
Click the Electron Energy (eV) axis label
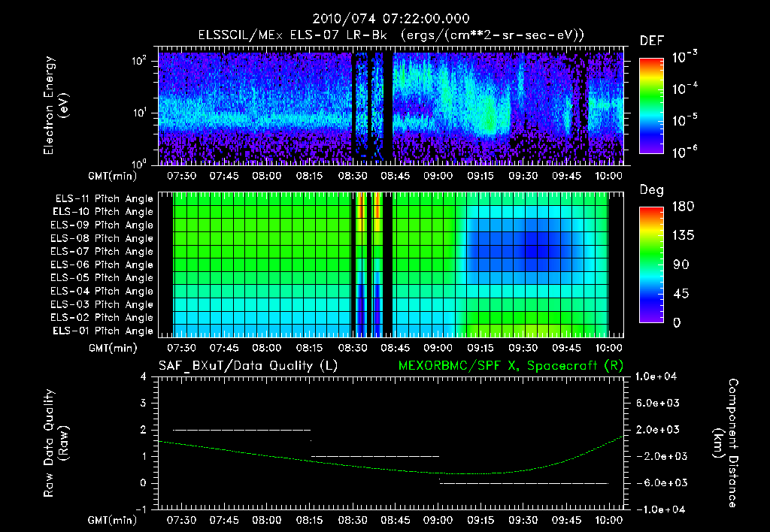tap(56, 105)
